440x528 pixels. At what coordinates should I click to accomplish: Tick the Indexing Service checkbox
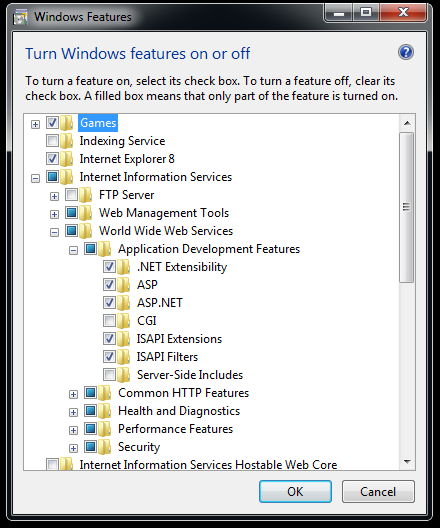coord(53,140)
